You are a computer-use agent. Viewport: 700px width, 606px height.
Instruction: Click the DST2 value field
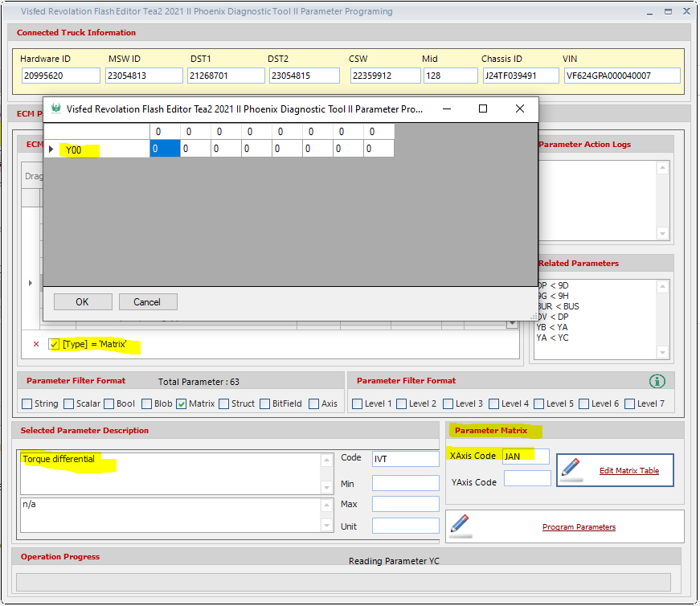305,76
